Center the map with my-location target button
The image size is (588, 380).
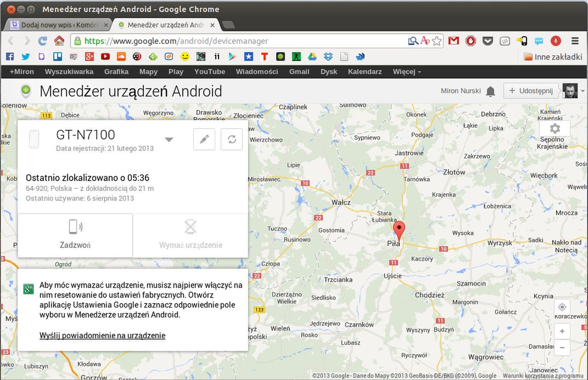pyautogui.click(x=562, y=307)
